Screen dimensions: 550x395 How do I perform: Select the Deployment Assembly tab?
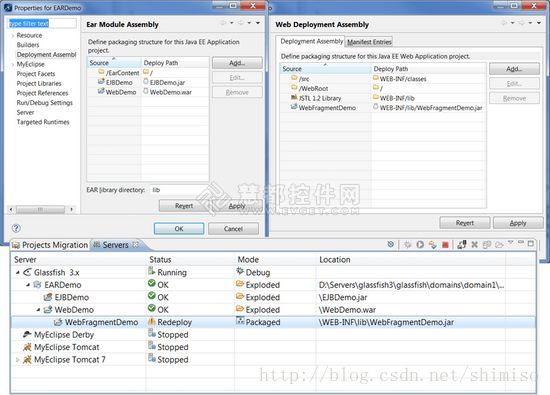click(311, 41)
